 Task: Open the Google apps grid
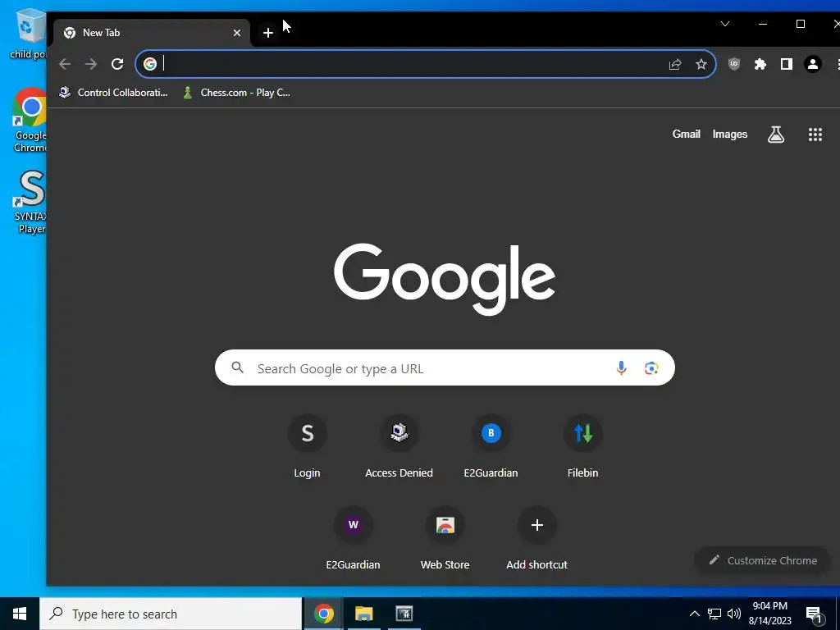click(815, 135)
